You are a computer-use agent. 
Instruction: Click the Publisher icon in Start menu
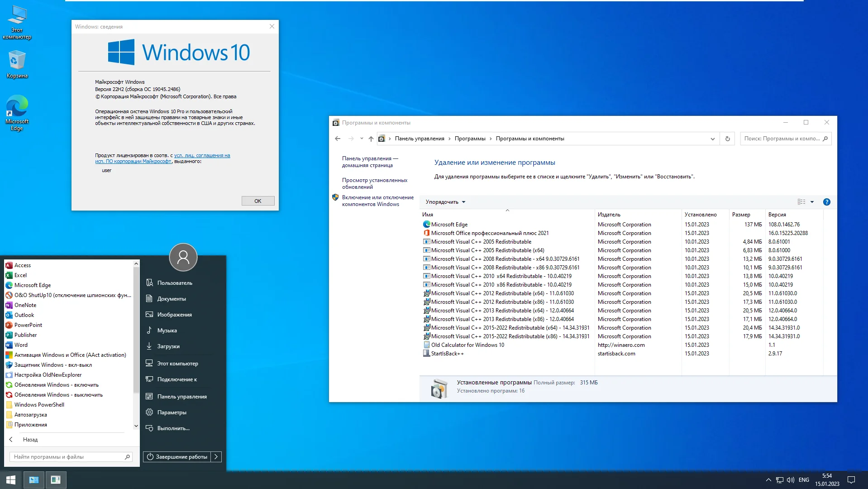pos(9,335)
